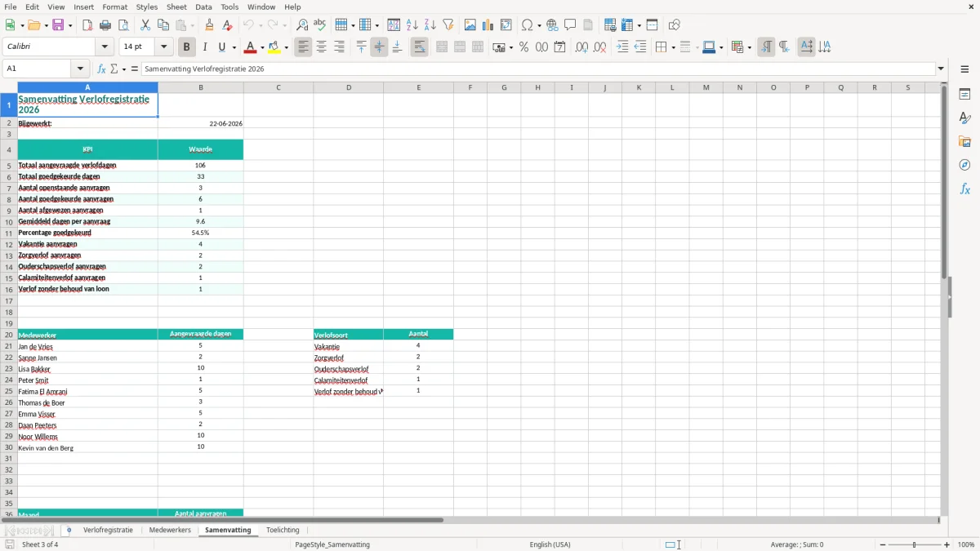Click the Sort Ascending icon

pyautogui.click(x=412, y=25)
